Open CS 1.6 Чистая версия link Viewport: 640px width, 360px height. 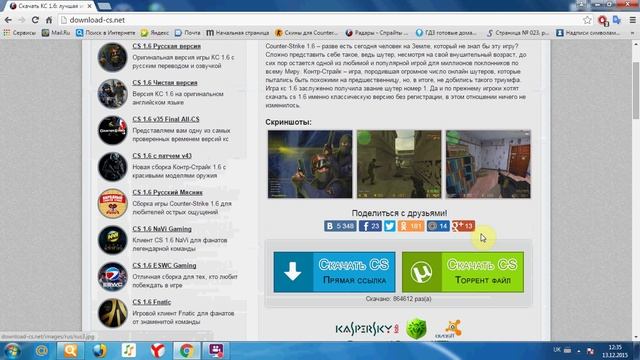click(165, 82)
